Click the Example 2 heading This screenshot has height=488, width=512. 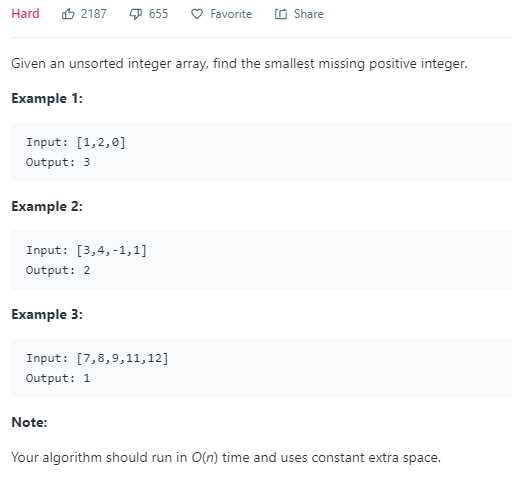47,206
